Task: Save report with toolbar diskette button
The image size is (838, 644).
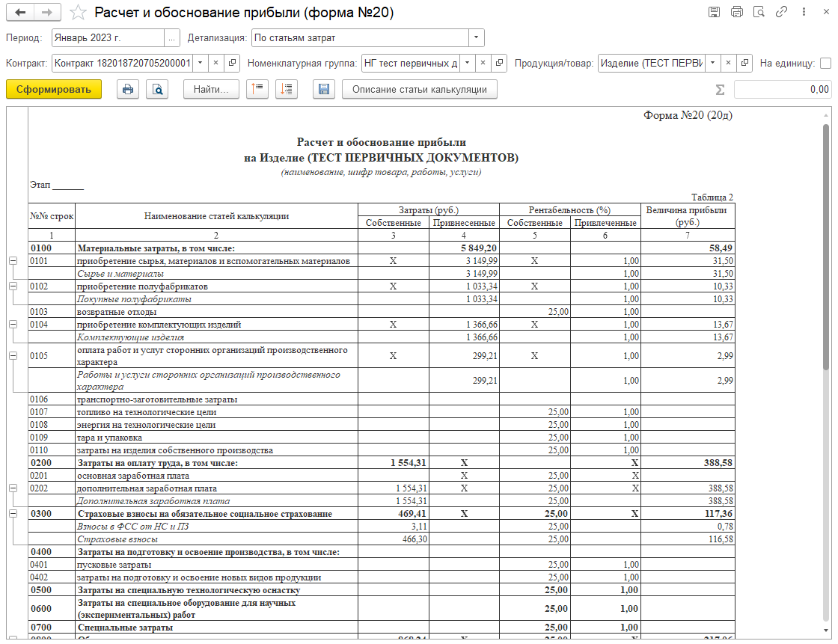Action: 324,89
